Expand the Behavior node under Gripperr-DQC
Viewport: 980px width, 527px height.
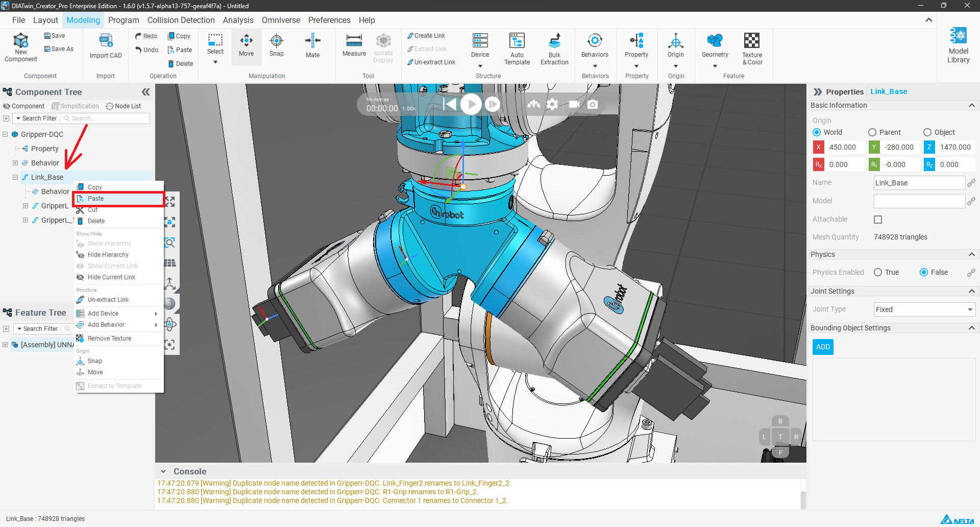tap(15, 163)
